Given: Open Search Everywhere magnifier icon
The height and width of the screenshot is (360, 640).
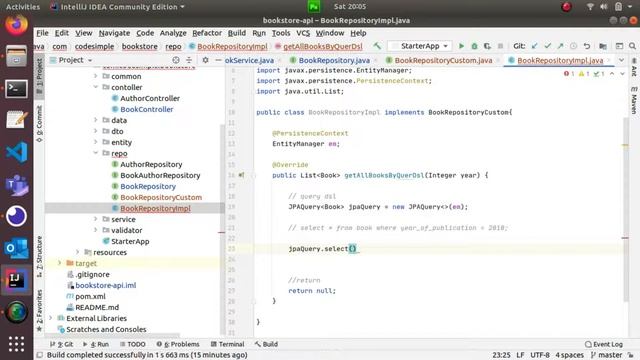Looking at the screenshot, I should (x=632, y=46).
